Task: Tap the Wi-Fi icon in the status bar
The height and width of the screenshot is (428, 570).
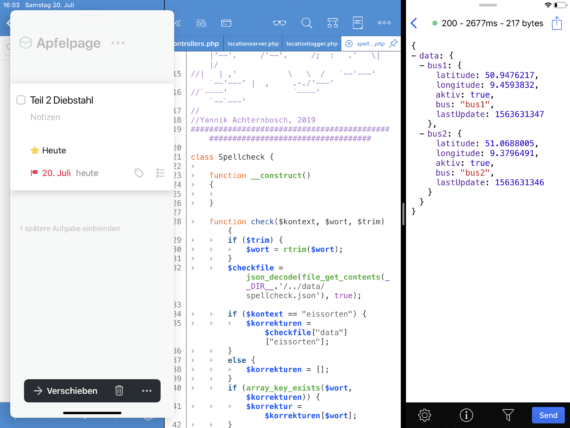Action: [x=547, y=5]
